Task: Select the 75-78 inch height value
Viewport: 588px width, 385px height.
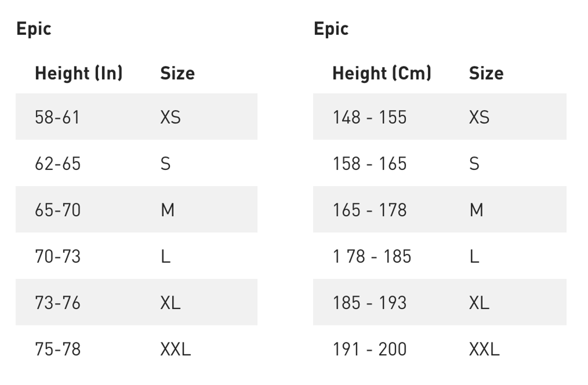Action: click(58, 349)
